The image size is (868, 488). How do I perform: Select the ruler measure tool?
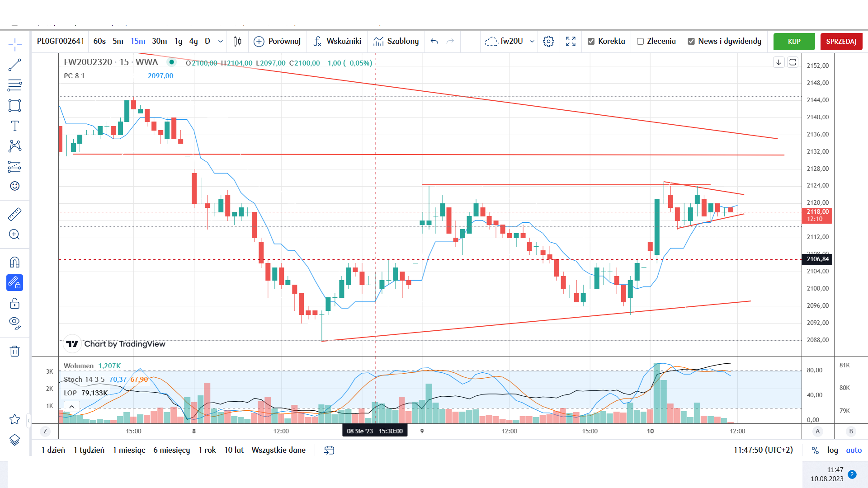click(14, 214)
